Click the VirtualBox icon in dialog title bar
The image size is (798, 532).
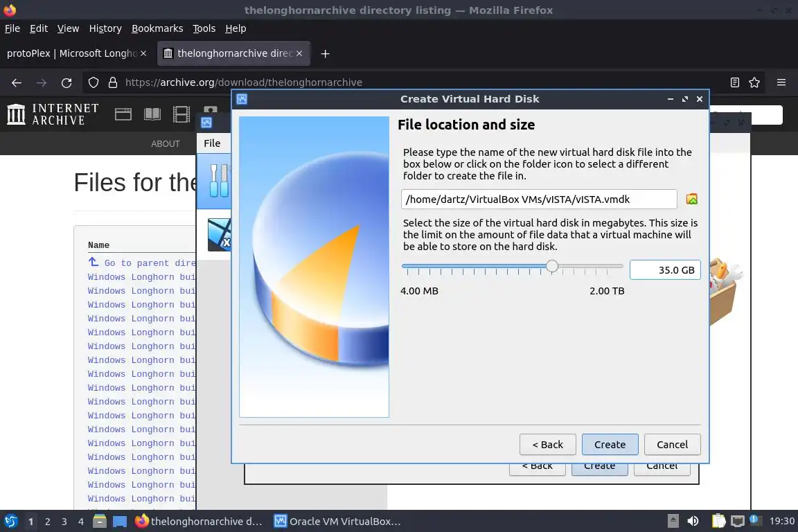(242, 99)
